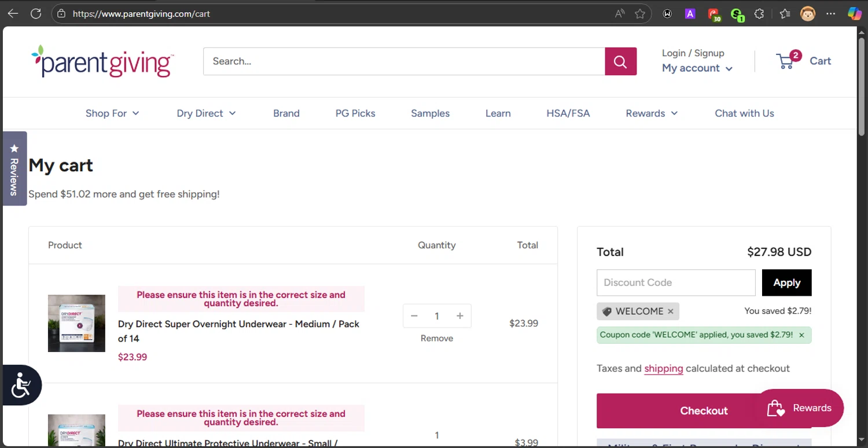Screen dimensions: 868x448
Task: Open the red extension with 30 badge
Action: (x=714, y=14)
